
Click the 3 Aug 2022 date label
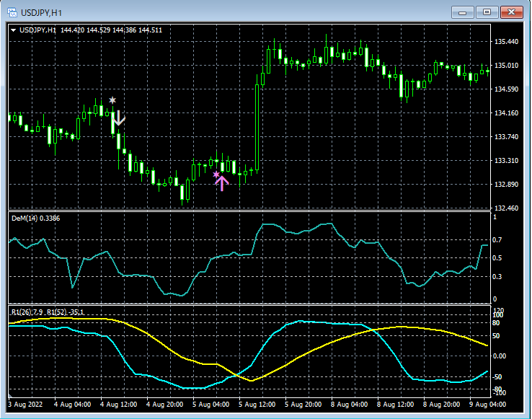[27, 404]
